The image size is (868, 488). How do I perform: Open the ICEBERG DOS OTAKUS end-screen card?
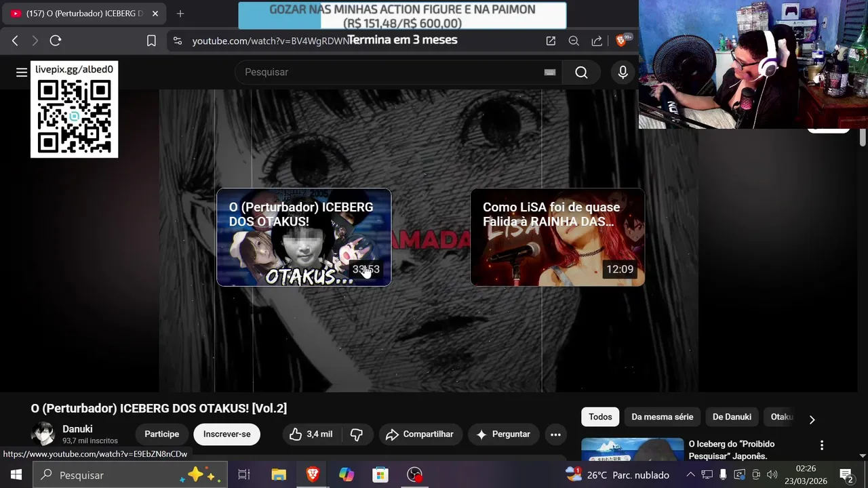(304, 237)
